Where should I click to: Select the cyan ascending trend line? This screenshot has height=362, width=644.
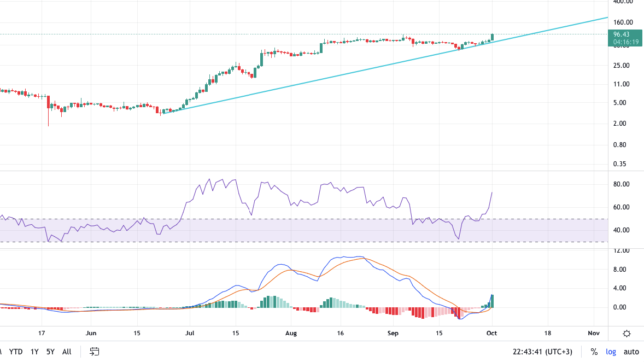(386, 65)
